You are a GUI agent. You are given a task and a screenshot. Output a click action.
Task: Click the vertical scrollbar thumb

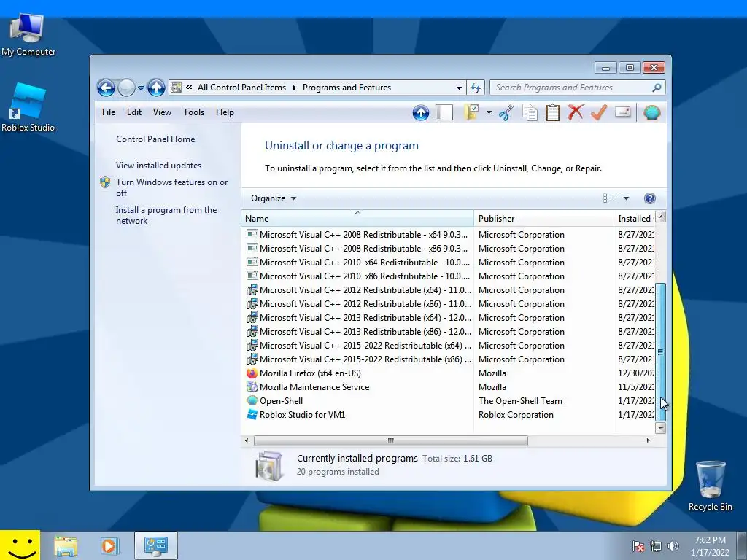(660, 352)
